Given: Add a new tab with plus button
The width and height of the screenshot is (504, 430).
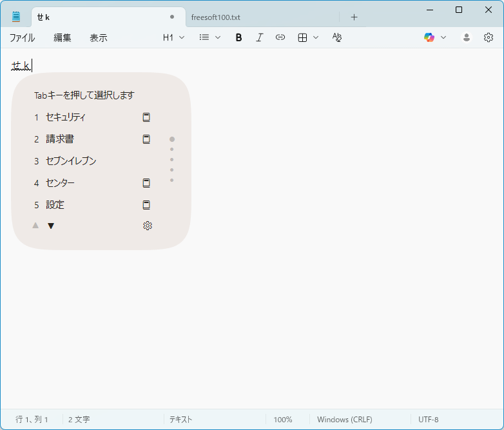Looking at the screenshot, I should 354,17.
